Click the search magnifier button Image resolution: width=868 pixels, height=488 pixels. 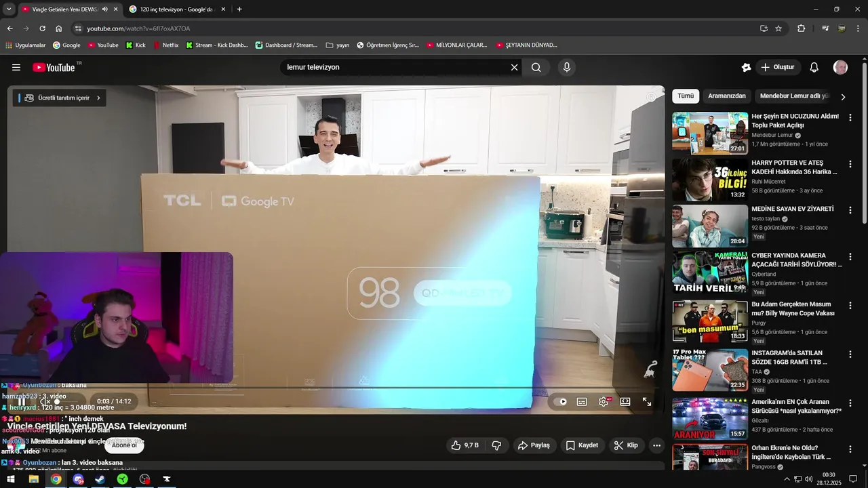pos(536,67)
